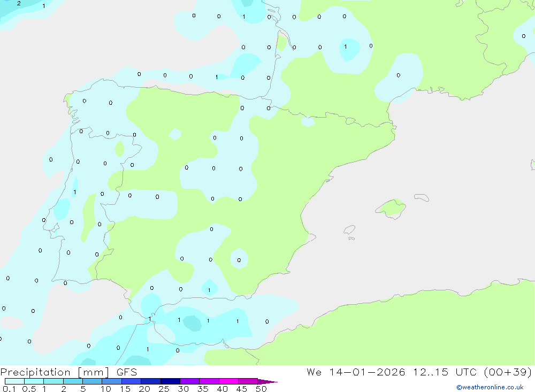Image resolution: width=535 pixels, height=392 pixels.
Task: Click the "Precipitation [mm]" title text
Action: point(55,372)
